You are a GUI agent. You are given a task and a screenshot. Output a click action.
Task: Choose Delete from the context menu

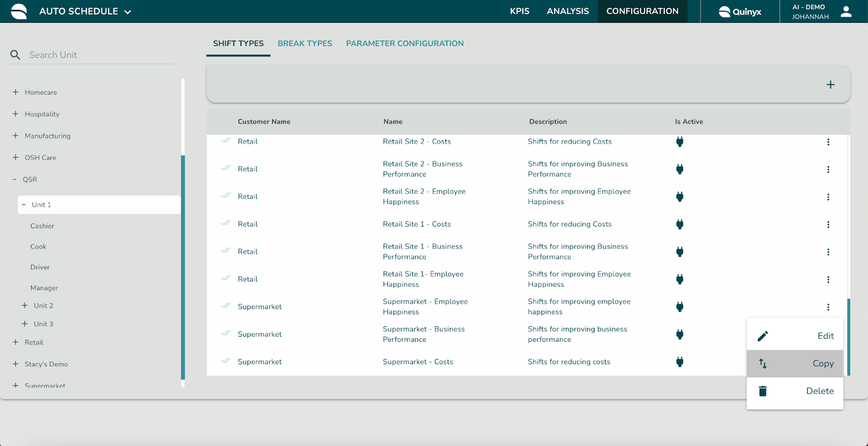click(x=795, y=391)
